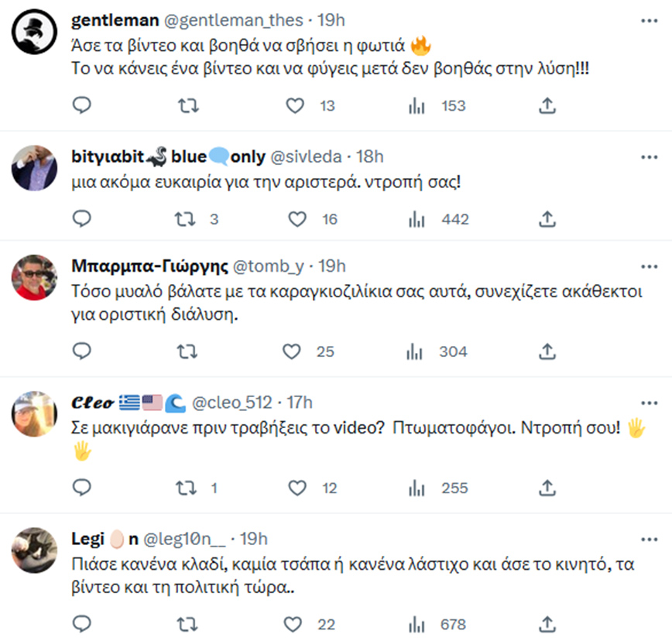This screenshot has height=641, width=672.
Task: Like Cleo's tweet with 12 likes
Action: click(297, 488)
